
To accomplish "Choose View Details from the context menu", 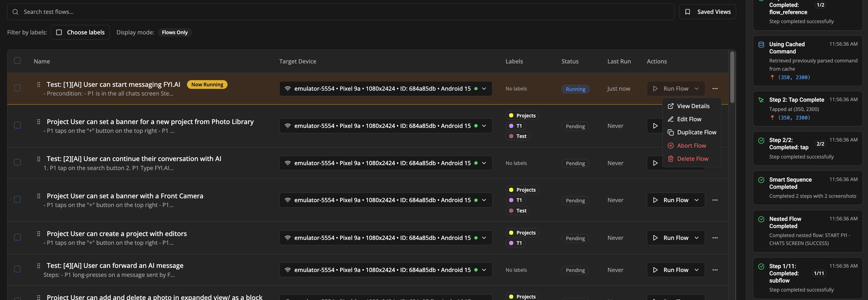I will coord(692,106).
